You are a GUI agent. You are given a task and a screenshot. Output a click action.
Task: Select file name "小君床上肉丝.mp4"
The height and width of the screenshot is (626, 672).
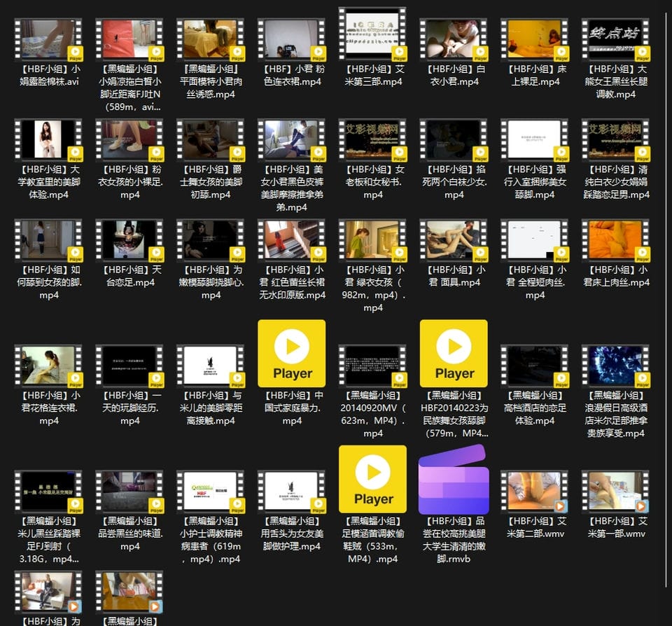coord(616,276)
